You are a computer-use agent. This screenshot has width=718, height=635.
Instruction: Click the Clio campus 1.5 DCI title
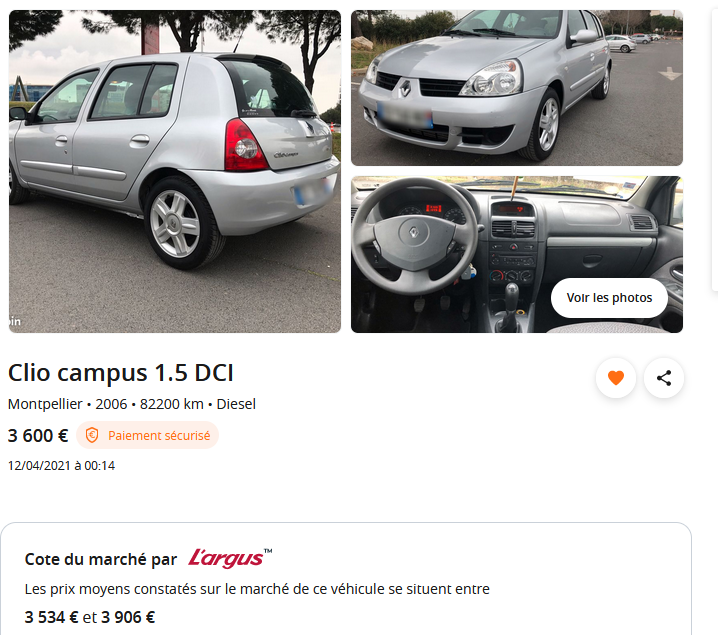(x=121, y=373)
